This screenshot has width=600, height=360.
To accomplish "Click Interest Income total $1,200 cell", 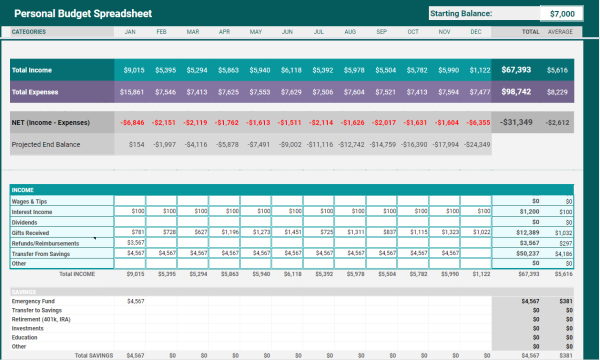I will click(x=516, y=212).
